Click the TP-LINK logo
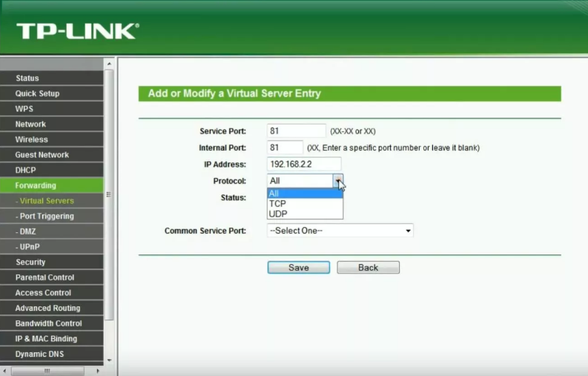The height and width of the screenshot is (376, 588). pyautogui.click(x=78, y=31)
